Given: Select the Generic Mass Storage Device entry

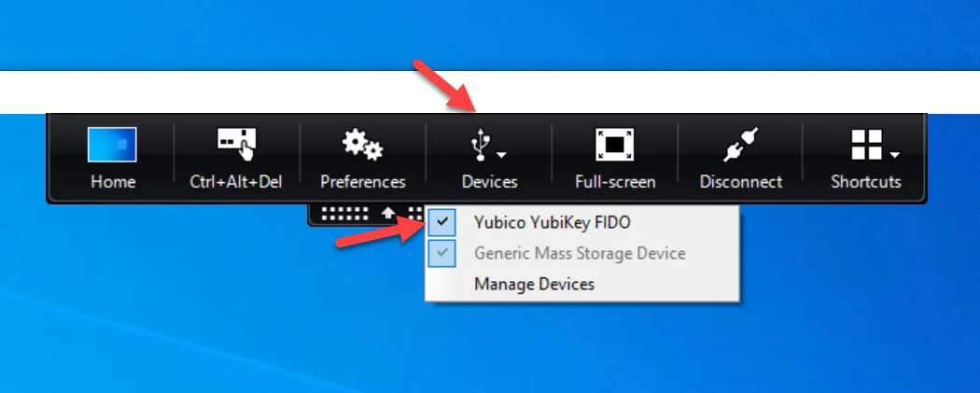Looking at the screenshot, I should [x=581, y=253].
